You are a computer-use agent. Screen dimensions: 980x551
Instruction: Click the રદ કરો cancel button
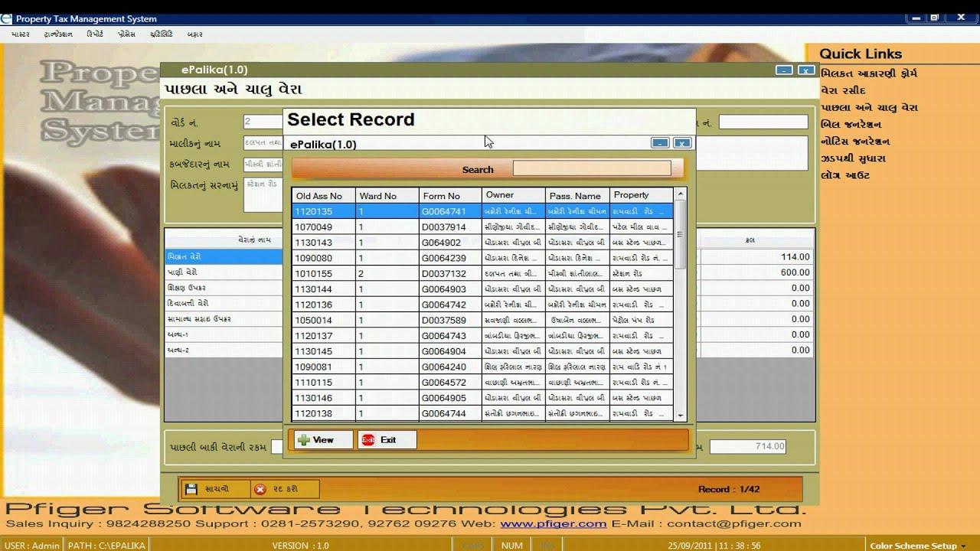[x=284, y=489]
